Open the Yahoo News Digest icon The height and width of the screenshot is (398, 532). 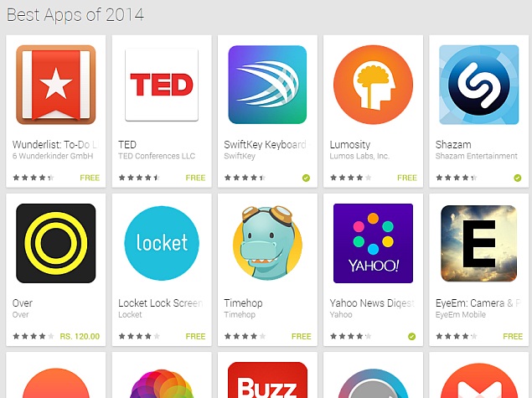[x=373, y=243]
